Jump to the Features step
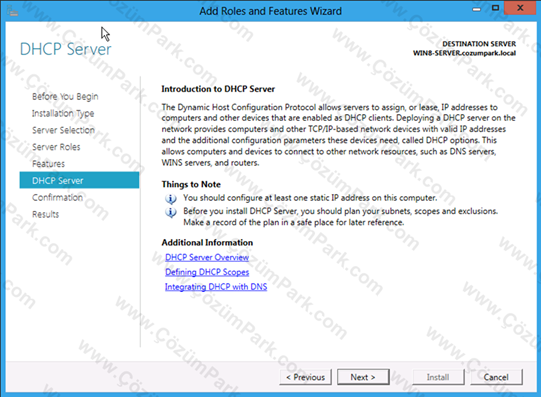Viewport: 541px width, 397px height. pos(48,164)
